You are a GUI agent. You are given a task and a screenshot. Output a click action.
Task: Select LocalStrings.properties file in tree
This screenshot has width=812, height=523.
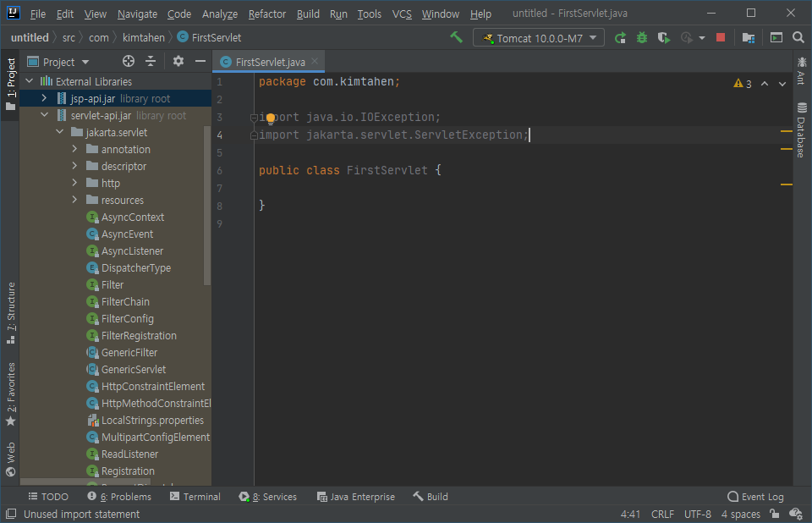tap(152, 420)
